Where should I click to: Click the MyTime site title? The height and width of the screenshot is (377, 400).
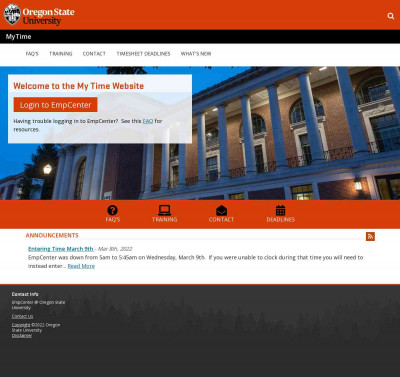(19, 37)
